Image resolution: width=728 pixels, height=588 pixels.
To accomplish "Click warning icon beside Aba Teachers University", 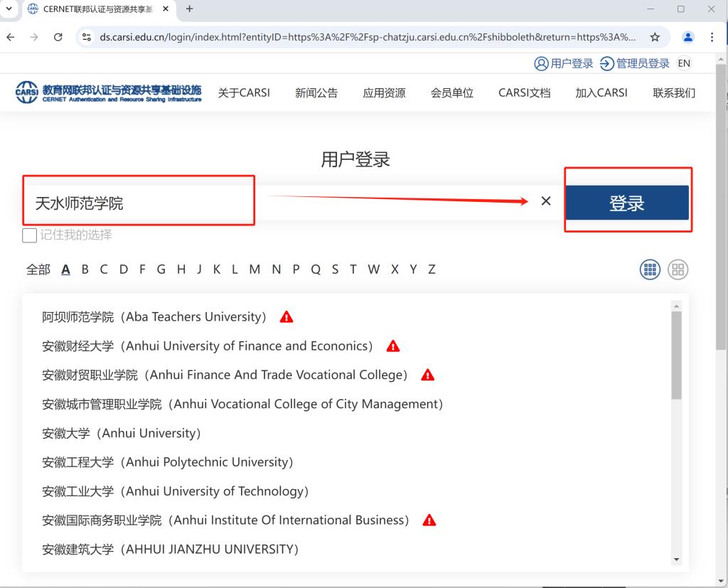I will click(287, 317).
